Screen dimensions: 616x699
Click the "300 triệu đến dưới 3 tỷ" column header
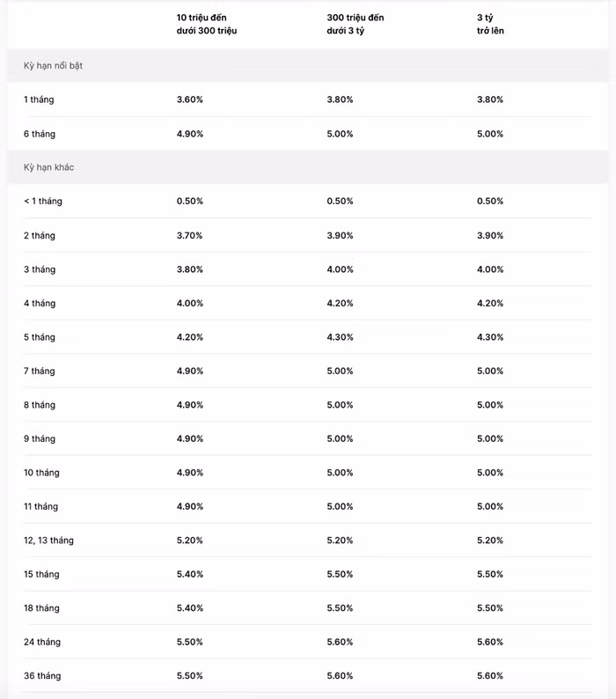[356, 24]
